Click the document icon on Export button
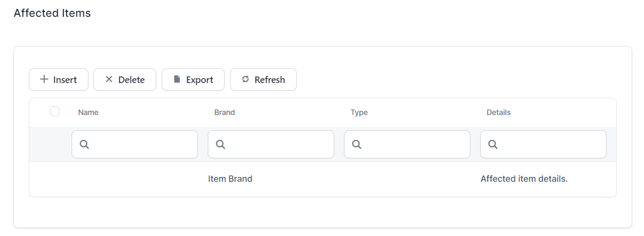Viewport: 644px width, 236px height. (x=177, y=79)
